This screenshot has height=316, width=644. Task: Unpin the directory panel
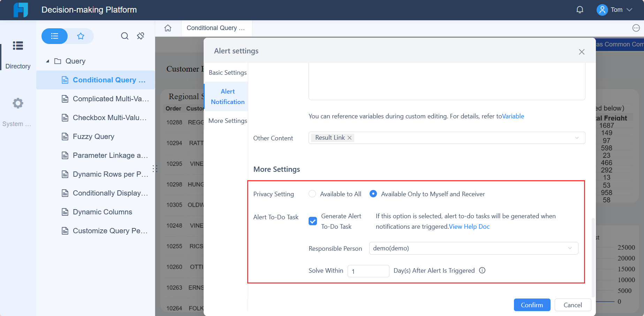pyautogui.click(x=141, y=36)
